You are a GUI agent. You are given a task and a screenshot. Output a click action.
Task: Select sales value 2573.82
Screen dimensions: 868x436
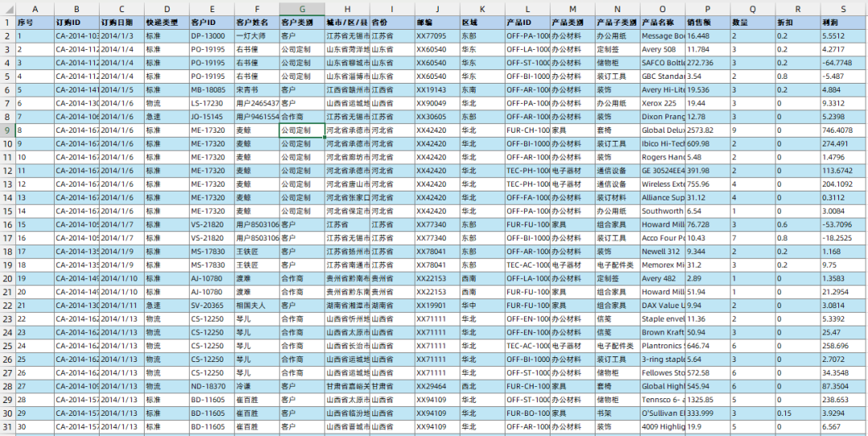click(x=707, y=130)
